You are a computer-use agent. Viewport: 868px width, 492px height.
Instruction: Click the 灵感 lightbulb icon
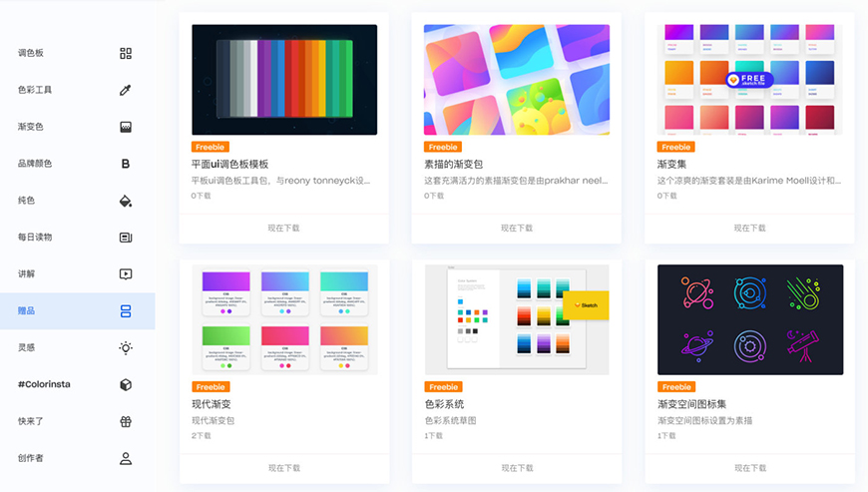tap(126, 347)
